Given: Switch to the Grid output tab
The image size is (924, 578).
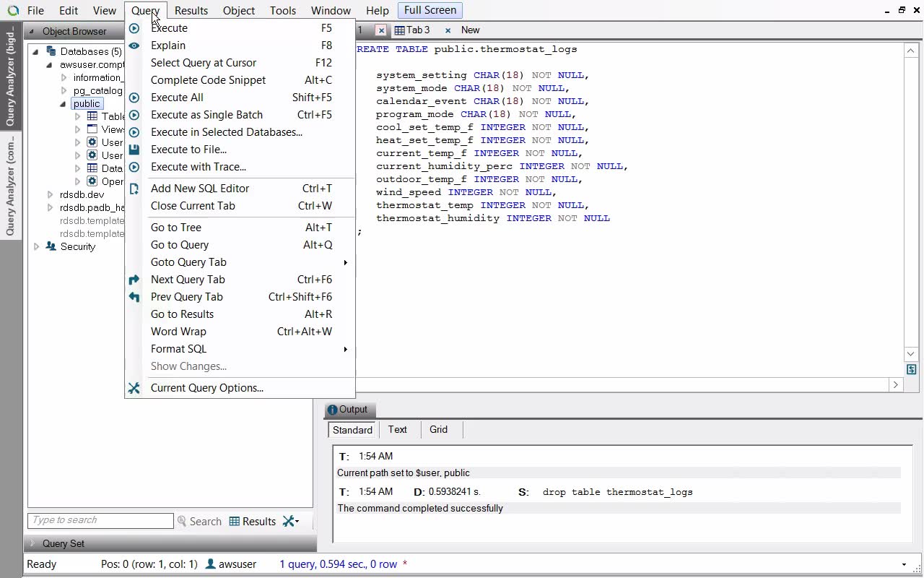Looking at the screenshot, I should coord(438,429).
